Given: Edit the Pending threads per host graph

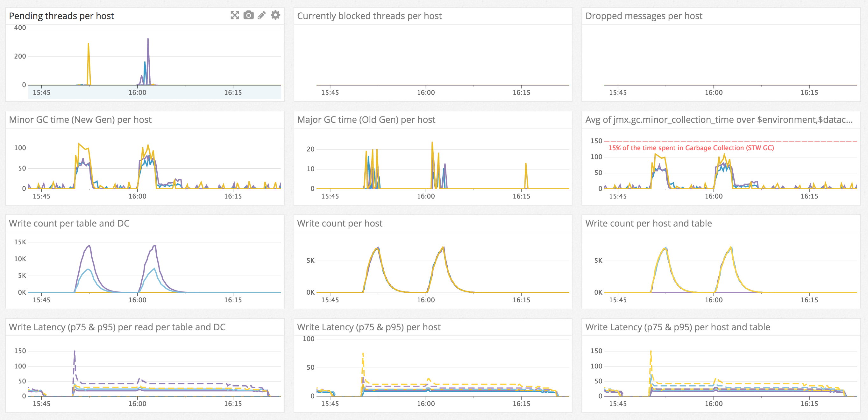Looking at the screenshot, I should point(261,15).
